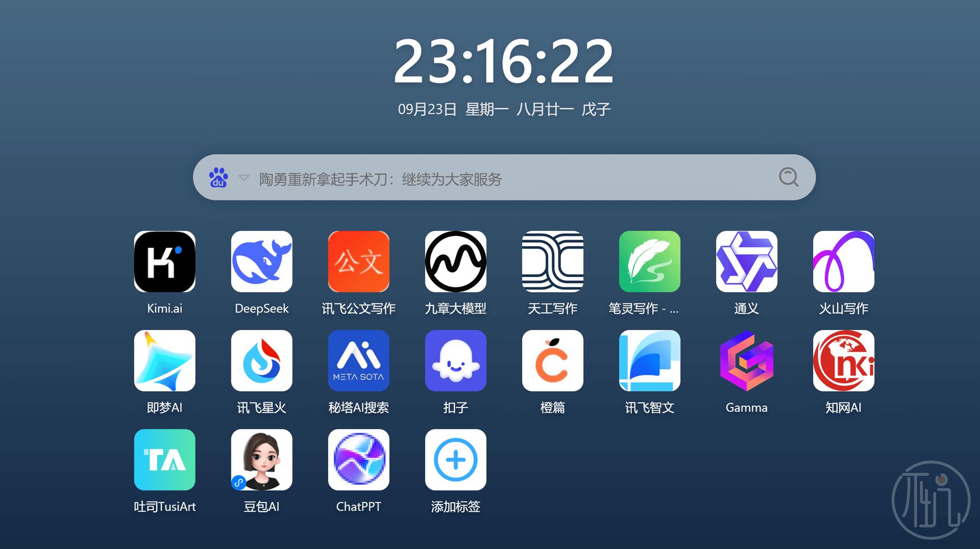Viewport: 980px width, 549px height.
Task: Open the 秘塔AI搜索 Meta Sota icon
Action: (x=358, y=361)
